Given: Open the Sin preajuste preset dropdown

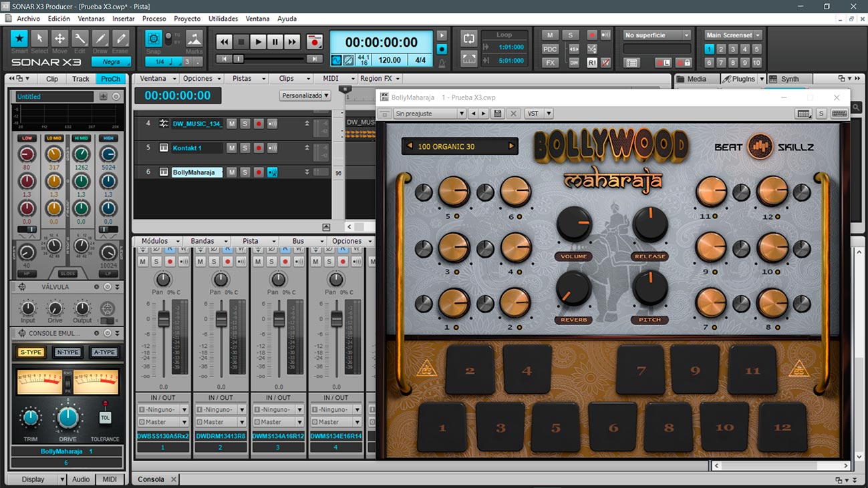Looking at the screenshot, I should click(430, 114).
